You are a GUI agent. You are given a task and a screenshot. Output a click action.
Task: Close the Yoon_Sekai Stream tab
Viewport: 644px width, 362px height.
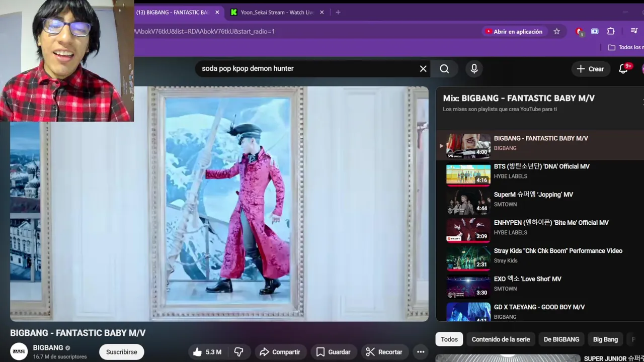[322, 12]
